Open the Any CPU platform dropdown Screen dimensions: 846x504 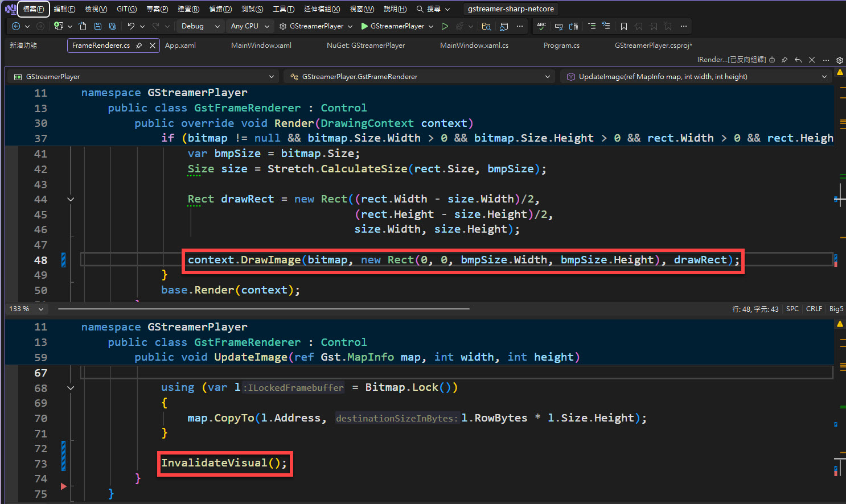[249, 26]
